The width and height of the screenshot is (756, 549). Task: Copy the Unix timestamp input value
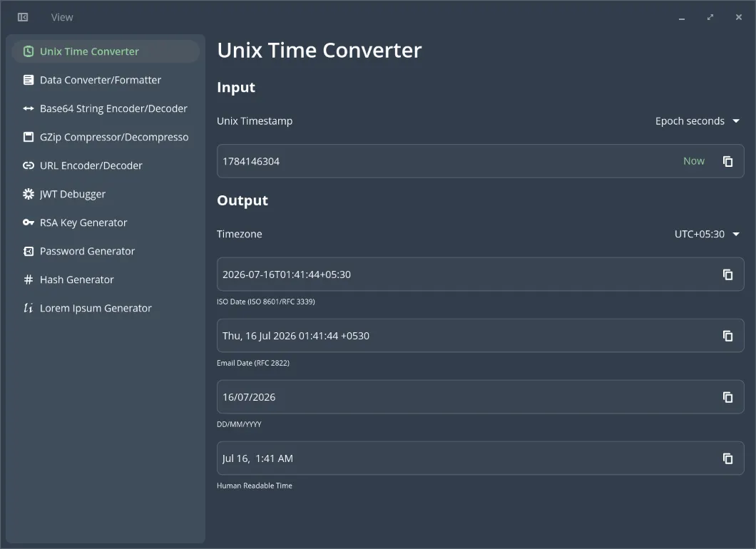(x=727, y=161)
